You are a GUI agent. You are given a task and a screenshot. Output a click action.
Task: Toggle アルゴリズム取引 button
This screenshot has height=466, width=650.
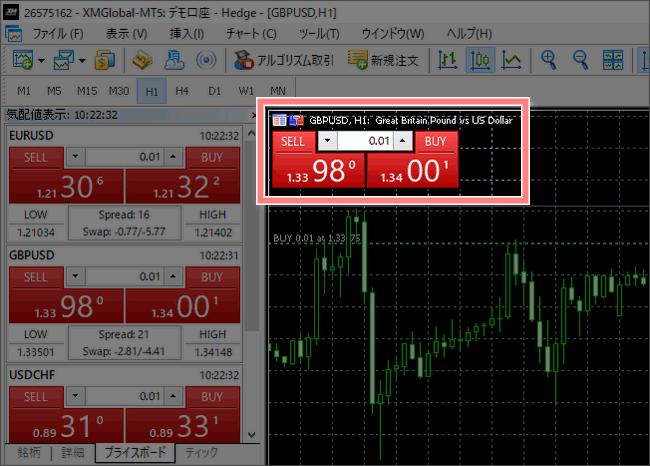click(x=284, y=60)
